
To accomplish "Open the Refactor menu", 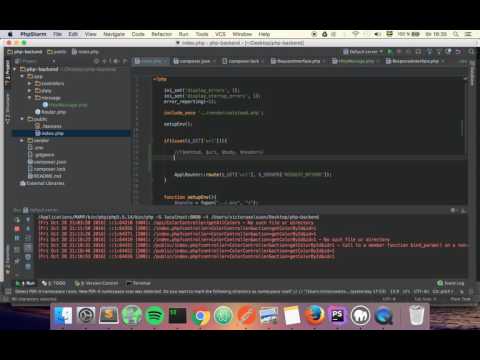I will click(161, 34).
